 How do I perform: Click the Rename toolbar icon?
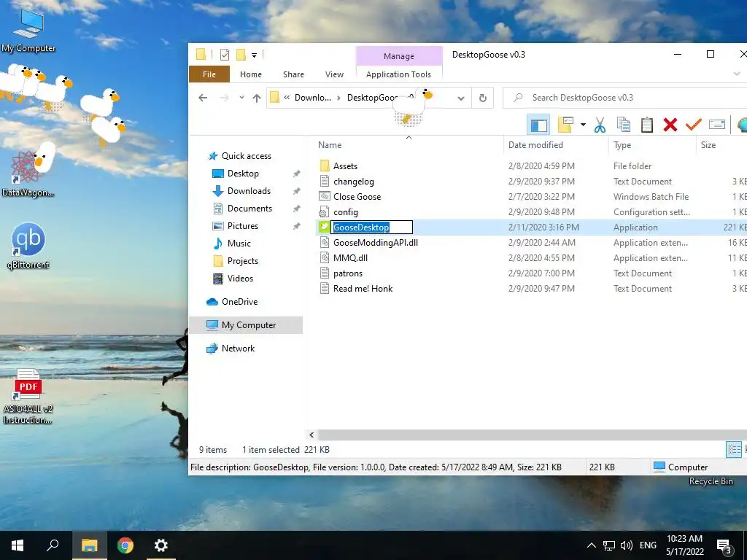(717, 125)
